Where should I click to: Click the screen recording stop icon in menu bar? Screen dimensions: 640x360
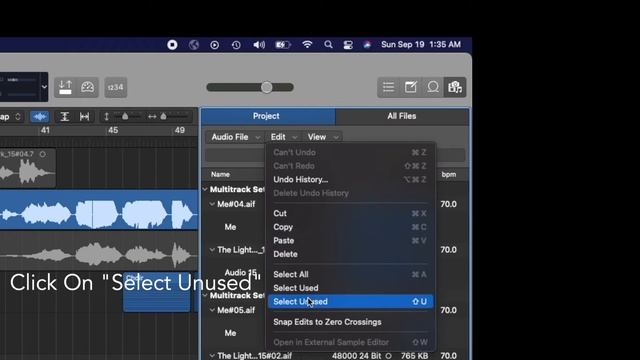[x=172, y=44]
